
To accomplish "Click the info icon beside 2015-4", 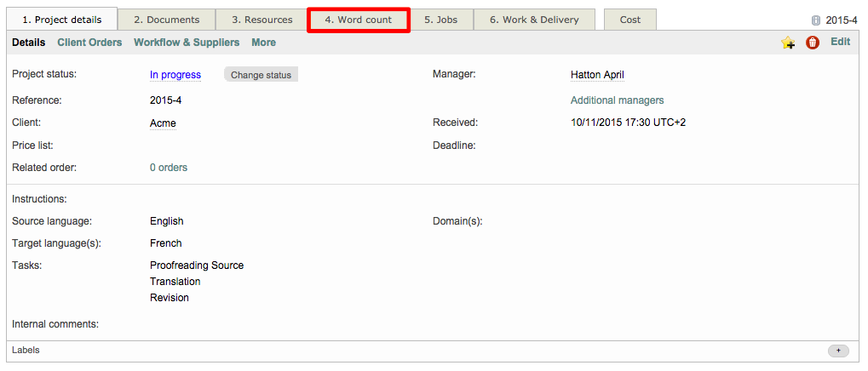I will click(816, 20).
